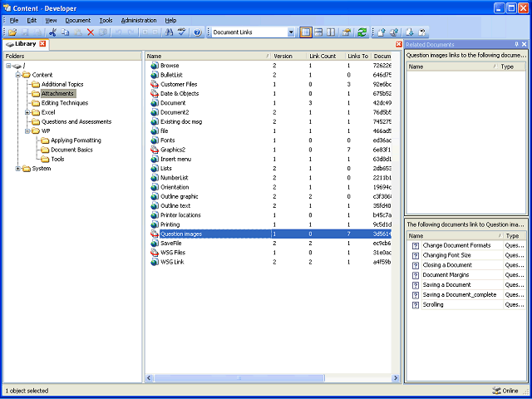The width and height of the screenshot is (532, 399).
Task: Run the spelling check ABC icon
Action: click(x=182, y=32)
